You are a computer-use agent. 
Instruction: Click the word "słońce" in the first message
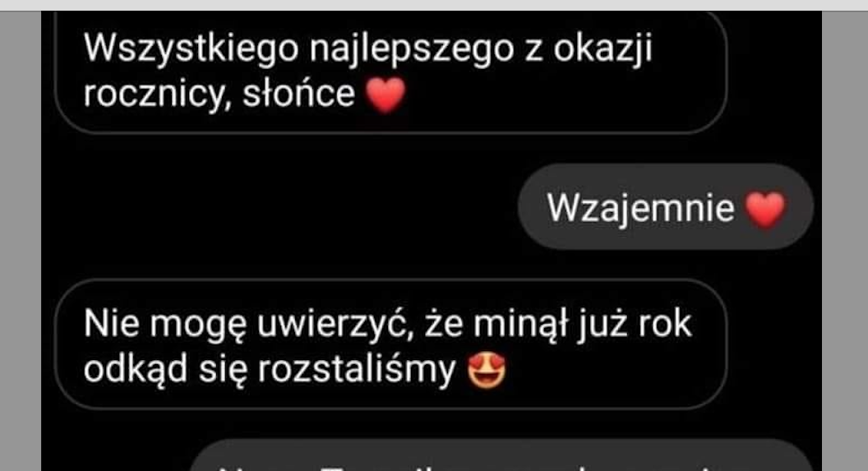[298, 92]
